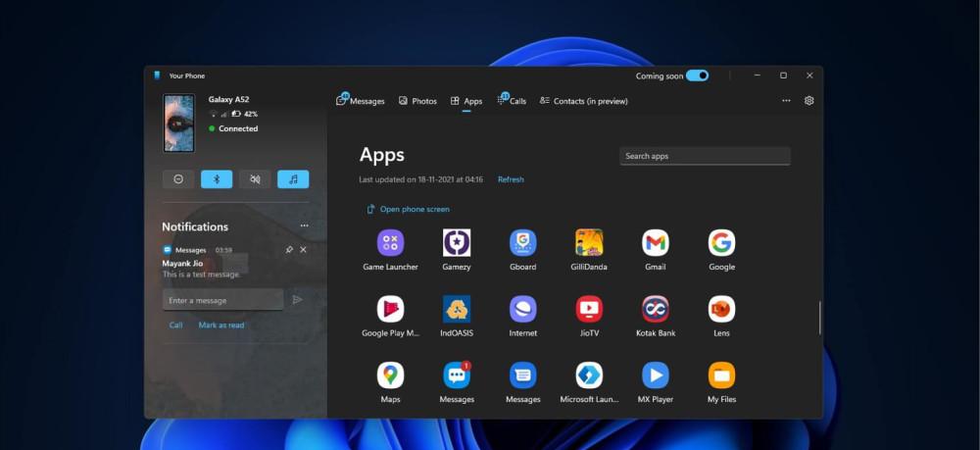Switch to the Calls tab

(512, 101)
